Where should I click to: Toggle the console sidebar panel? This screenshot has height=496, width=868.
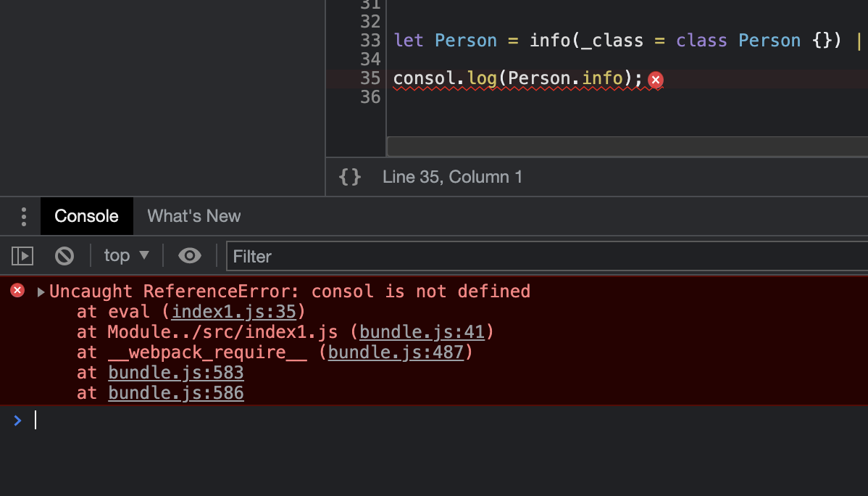coord(22,256)
